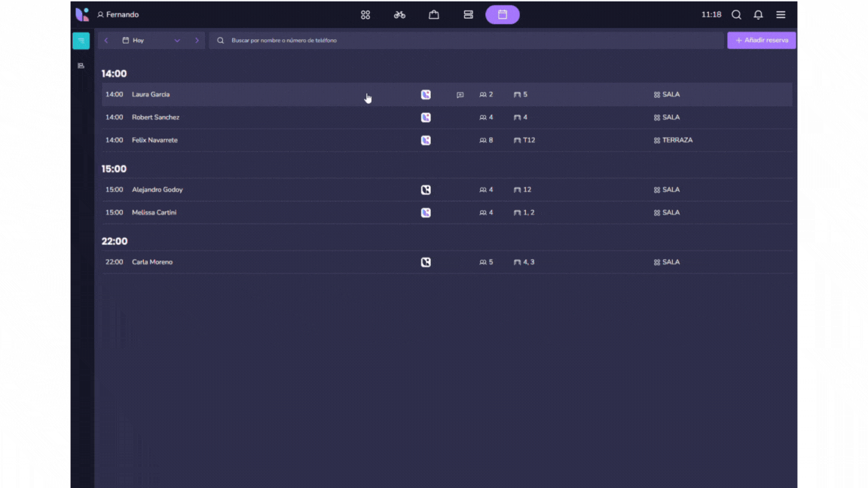Image resolution: width=868 pixels, height=488 pixels.
Task: Open the hamburger menu at top right
Action: 781,14
